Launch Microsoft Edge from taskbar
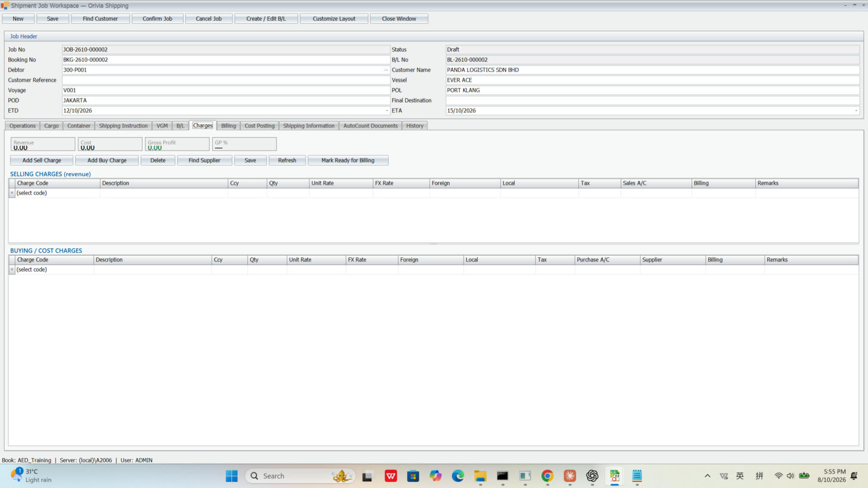868x488 pixels. tap(458, 475)
